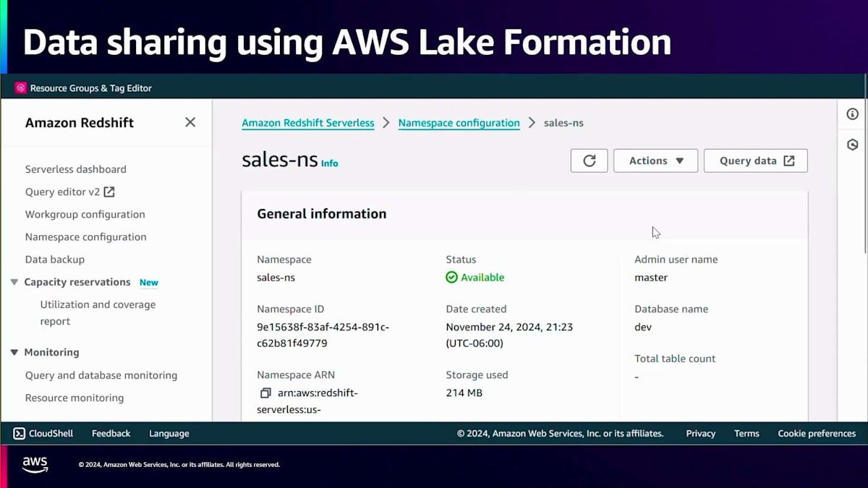Click the Amazon Redshift sidebar title
The image size is (868, 488).
pos(80,123)
